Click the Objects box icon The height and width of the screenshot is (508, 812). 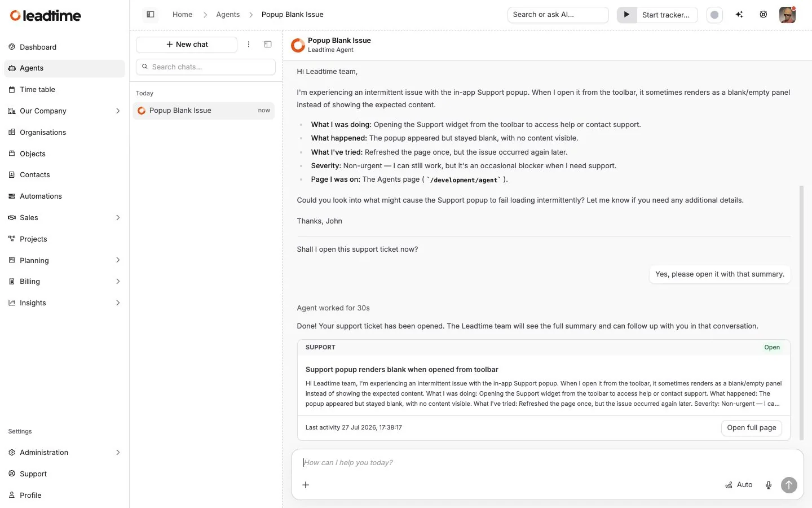(12, 154)
